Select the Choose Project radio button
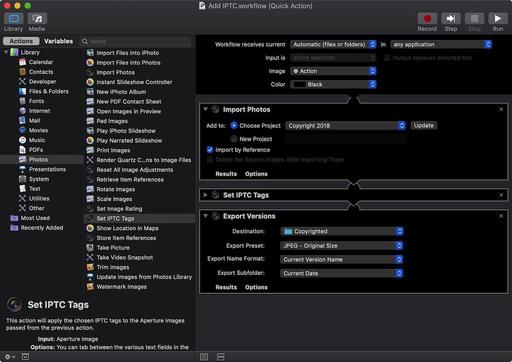Viewport: 512px width, 362px height. (234, 125)
